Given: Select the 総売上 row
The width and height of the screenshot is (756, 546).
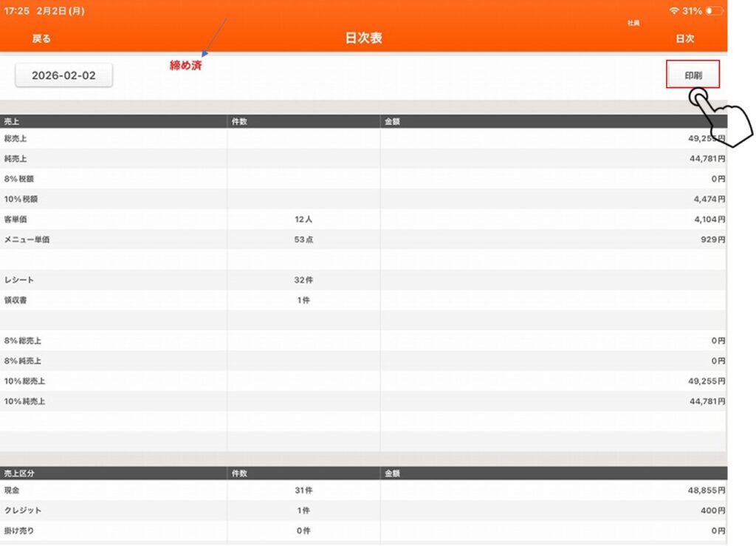Looking at the screenshot, I should click(363, 138).
